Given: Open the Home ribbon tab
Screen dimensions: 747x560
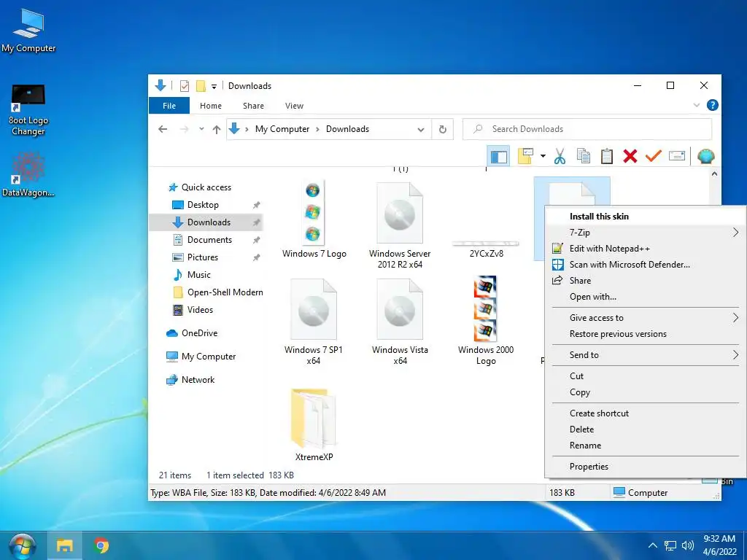Looking at the screenshot, I should pyautogui.click(x=211, y=106).
